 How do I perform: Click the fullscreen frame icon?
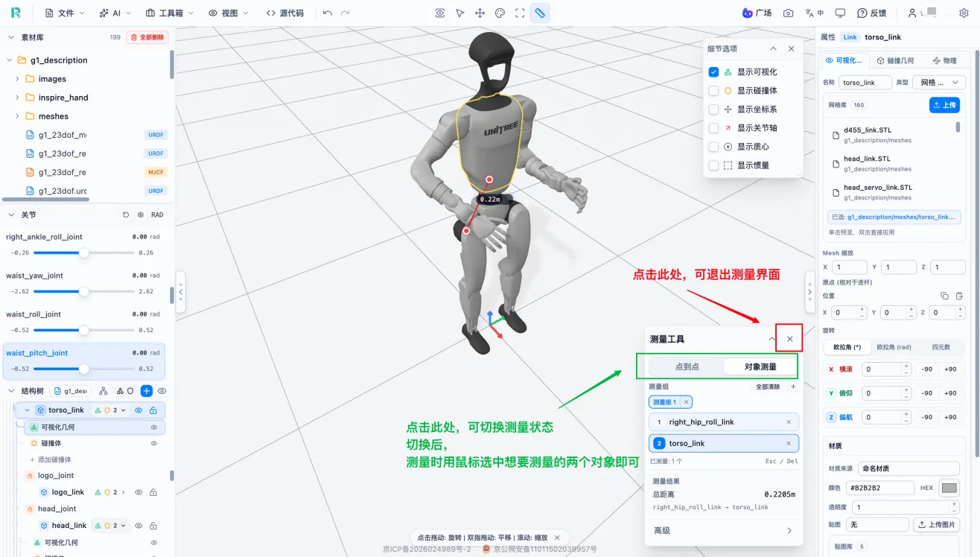520,13
